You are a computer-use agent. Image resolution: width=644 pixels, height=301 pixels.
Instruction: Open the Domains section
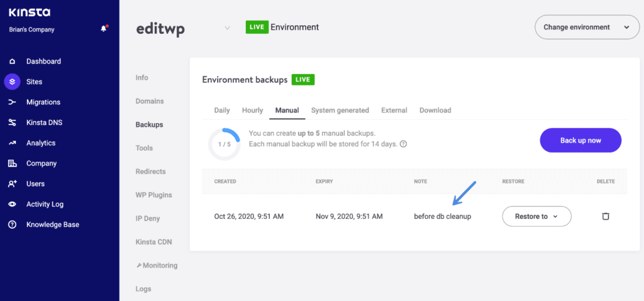click(x=150, y=101)
